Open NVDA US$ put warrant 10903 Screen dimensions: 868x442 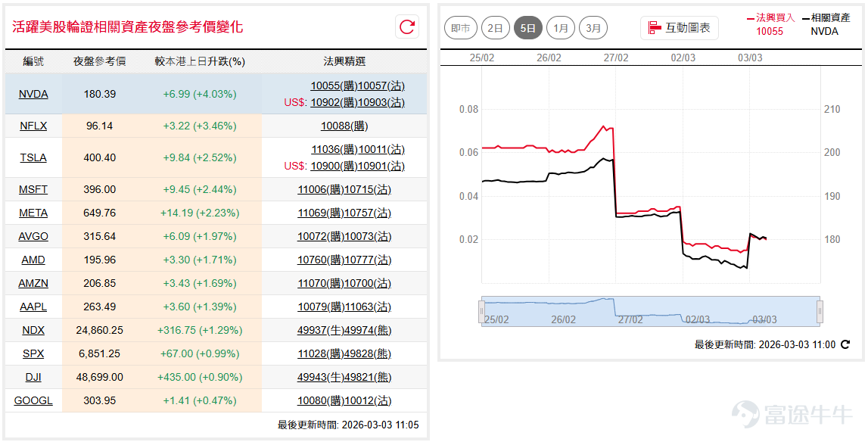[x=381, y=102]
